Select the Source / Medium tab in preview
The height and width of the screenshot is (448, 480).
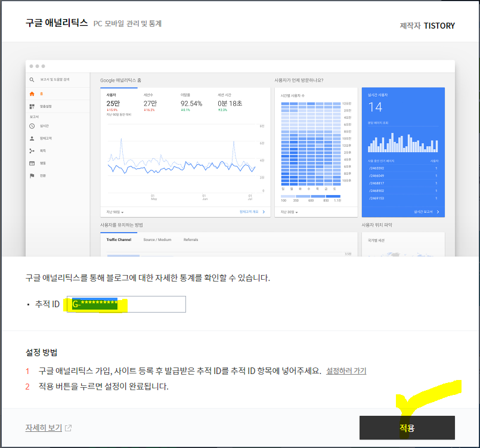point(157,240)
